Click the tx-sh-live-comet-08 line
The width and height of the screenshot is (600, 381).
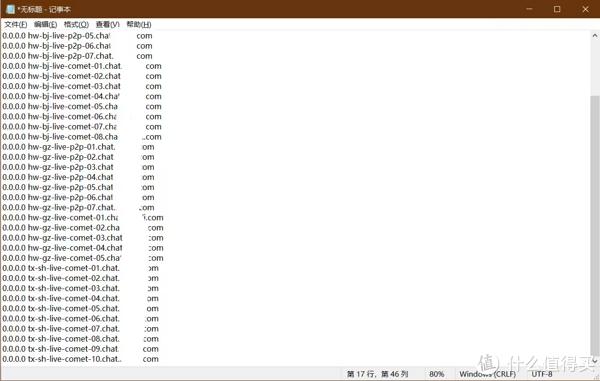(80, 339)
